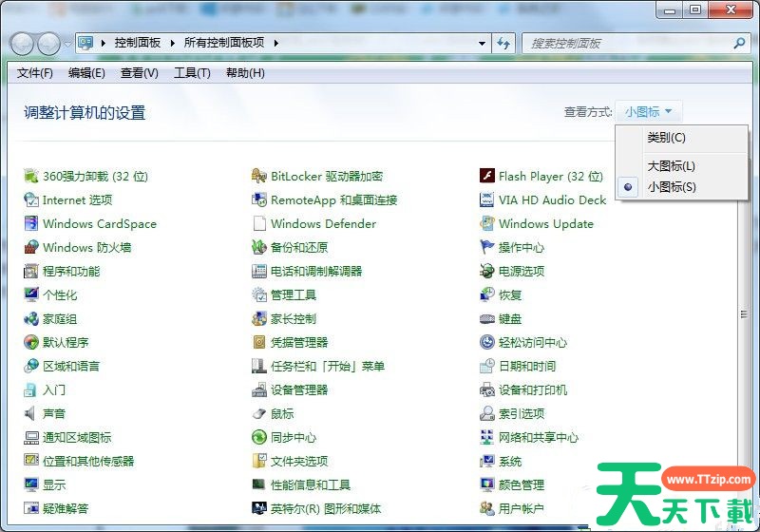
Task: Open the VIA HD Audio Deck icon
Action: click(487, 200)
